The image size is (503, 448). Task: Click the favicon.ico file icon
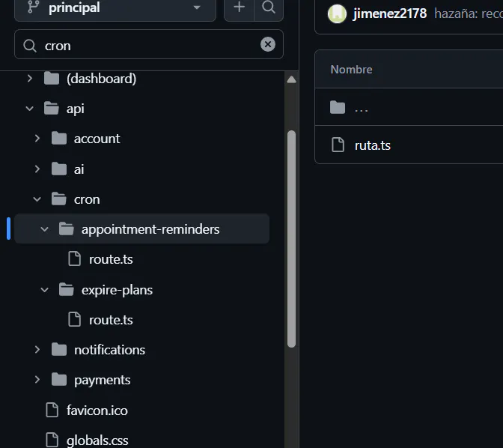[x=52, y=410]
